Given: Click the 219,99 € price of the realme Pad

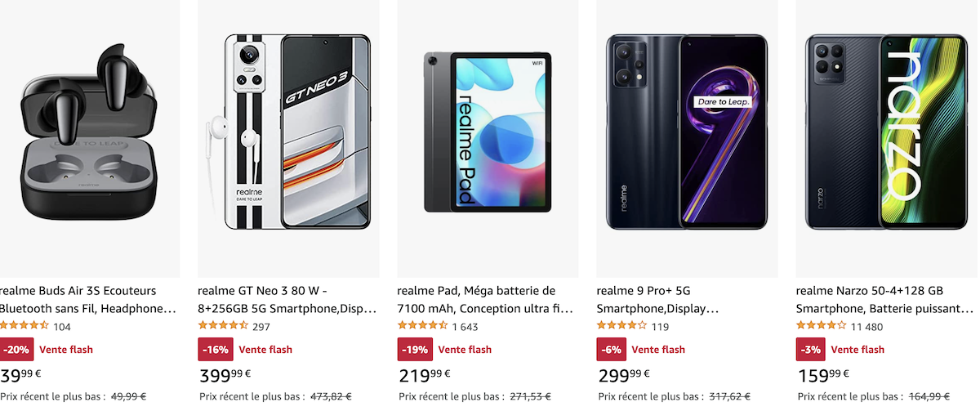Looking at the screenshot, I should (x=424, y=375).
